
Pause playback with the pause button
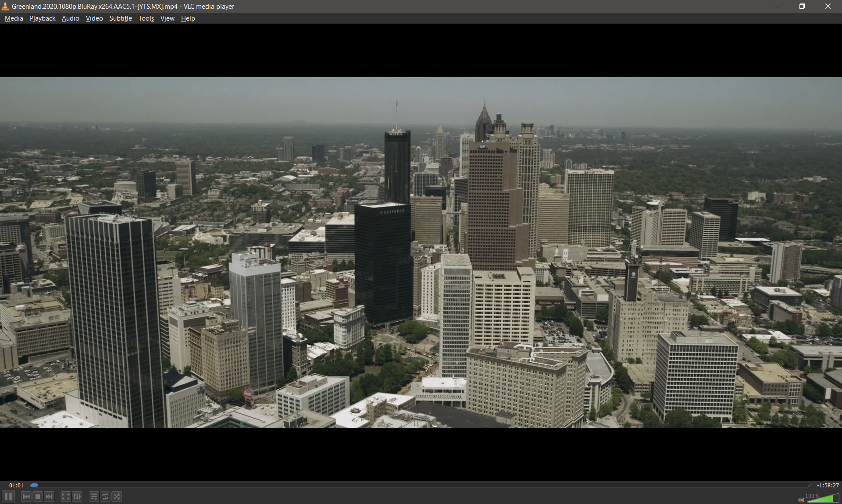8,497
